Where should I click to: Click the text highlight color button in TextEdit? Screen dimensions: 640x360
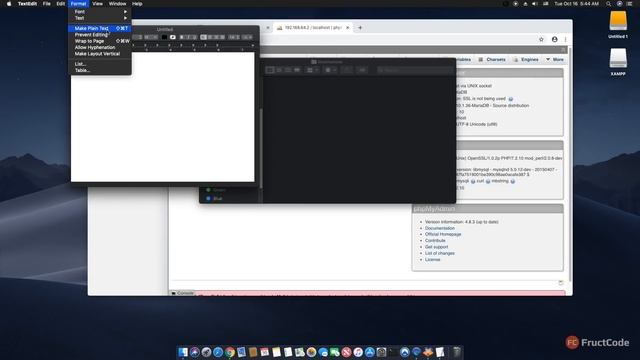[x=173, y=37]
